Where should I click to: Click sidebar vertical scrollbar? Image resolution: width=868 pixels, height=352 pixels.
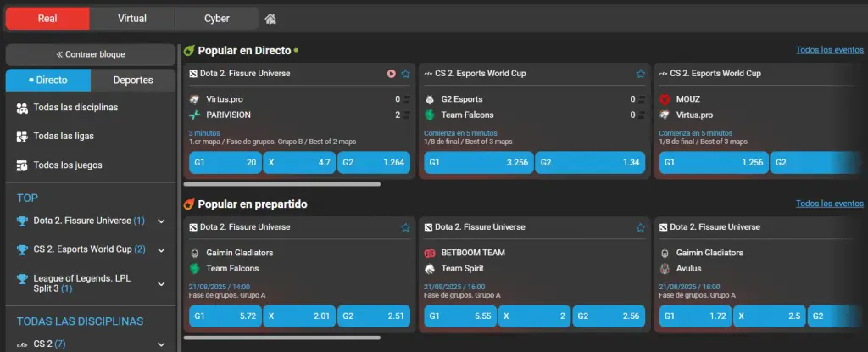(x=179, y=198)
